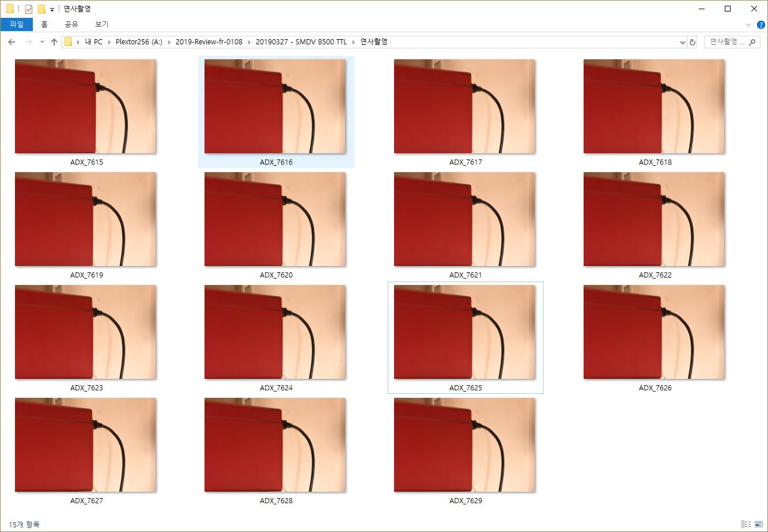Go forward with the right arrow button

coord(28,42)
